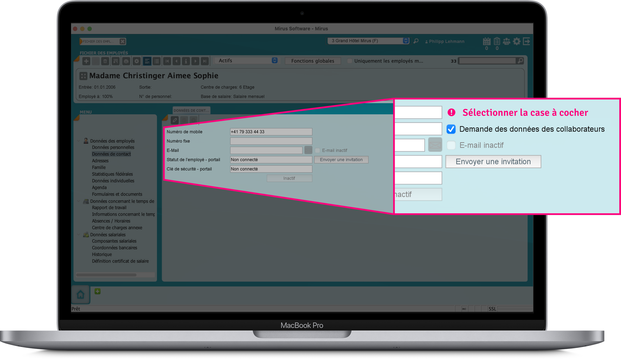Toggle the E-mail inactif checkbox in callout
The height and width of the screenshot is (364, 621).
tap(451, 145)
